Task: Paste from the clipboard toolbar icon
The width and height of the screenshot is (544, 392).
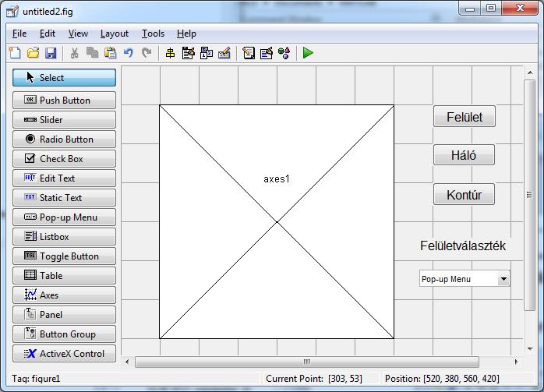Action: point(111,53)
